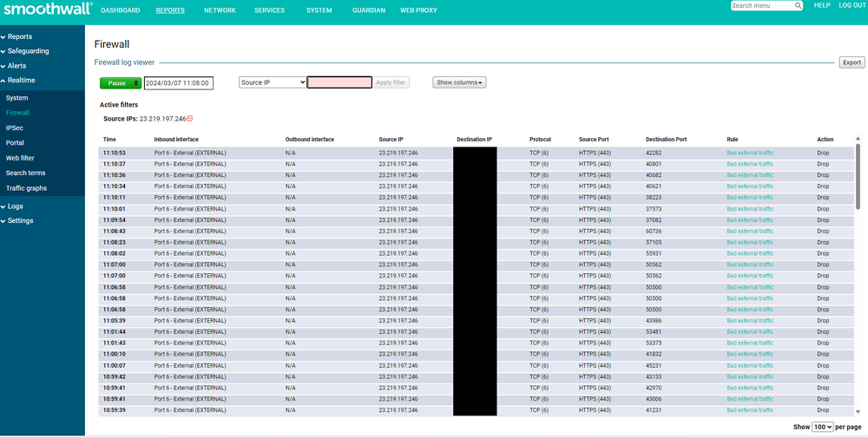Image resolution: width=868 pixels, height=438 pixels.
Task: Open Bad external traffic rule for 10:59:39
Action: click(750, 410)
